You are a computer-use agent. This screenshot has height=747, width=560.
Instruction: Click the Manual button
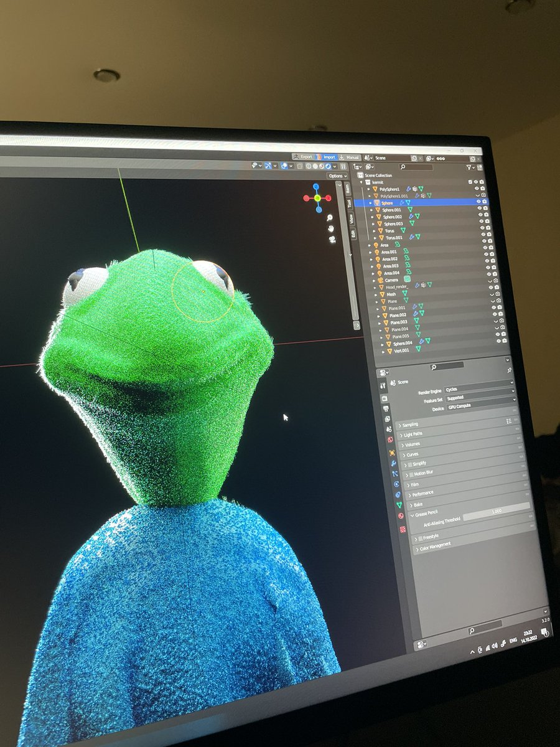[348, 157]
